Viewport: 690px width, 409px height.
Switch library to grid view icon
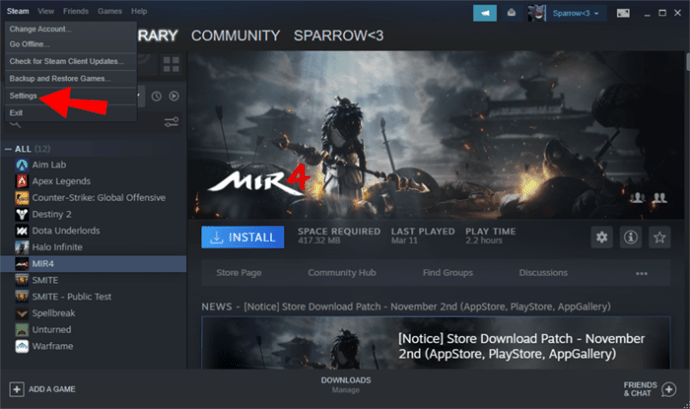[171, 64]
